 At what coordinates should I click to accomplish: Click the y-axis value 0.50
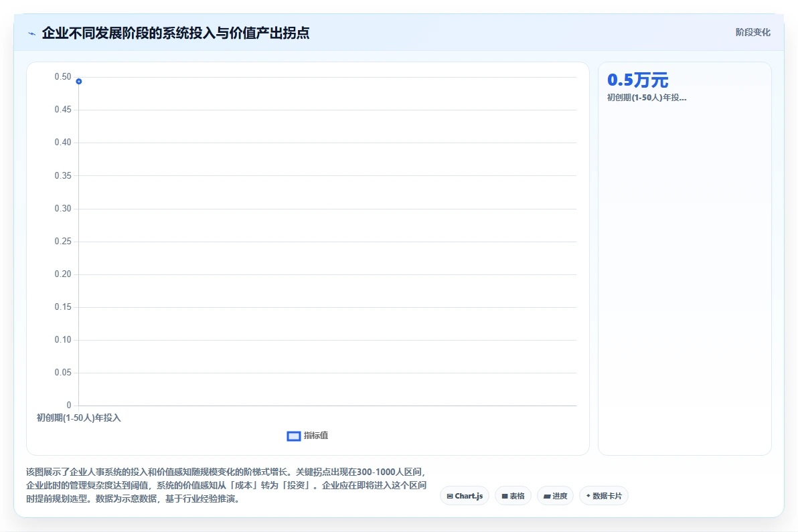click(63, 77)
